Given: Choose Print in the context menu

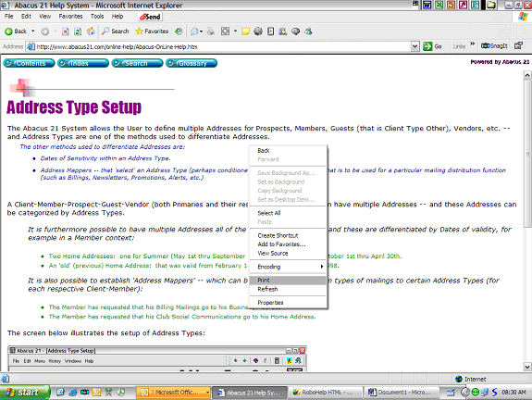Looking at the screenshot, I should point(288,281).
